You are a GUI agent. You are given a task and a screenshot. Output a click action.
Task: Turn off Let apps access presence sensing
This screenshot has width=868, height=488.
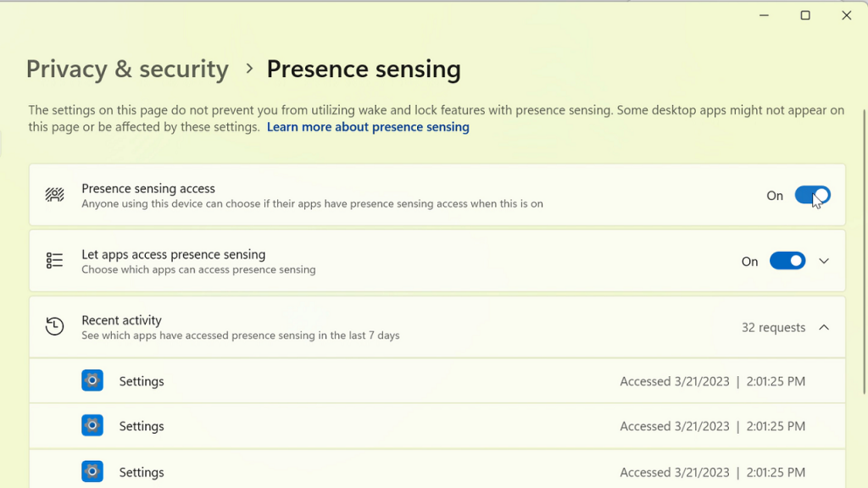pyautogui.click(x=787, y=260)
